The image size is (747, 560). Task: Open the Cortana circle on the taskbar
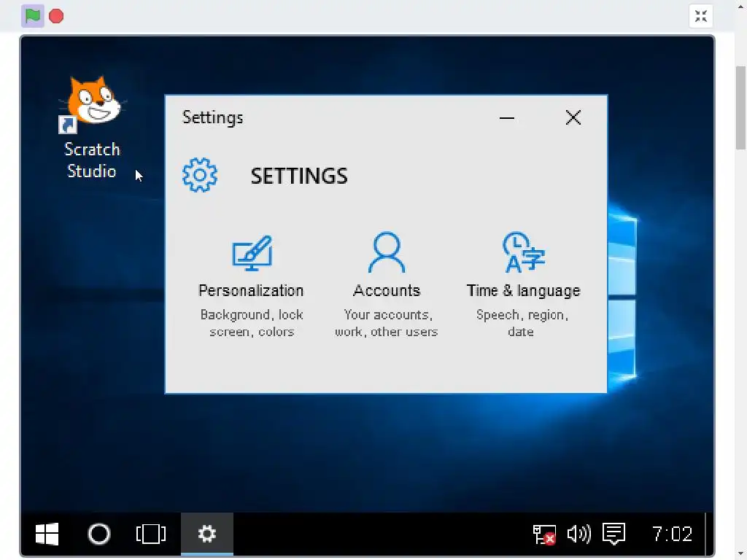click(99, 534)
